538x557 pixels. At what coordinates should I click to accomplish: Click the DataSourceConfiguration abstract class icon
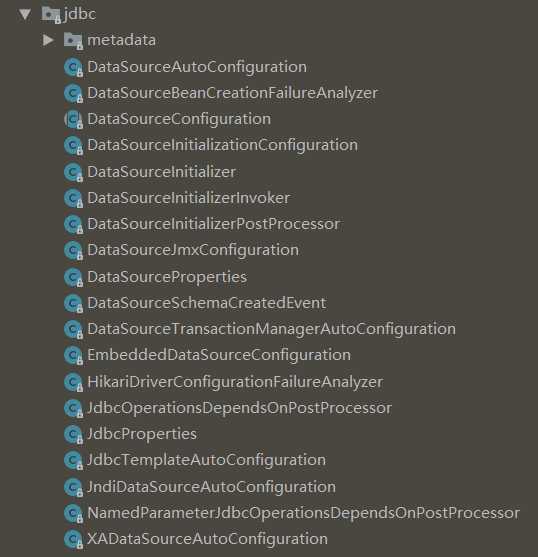[74, 119]
